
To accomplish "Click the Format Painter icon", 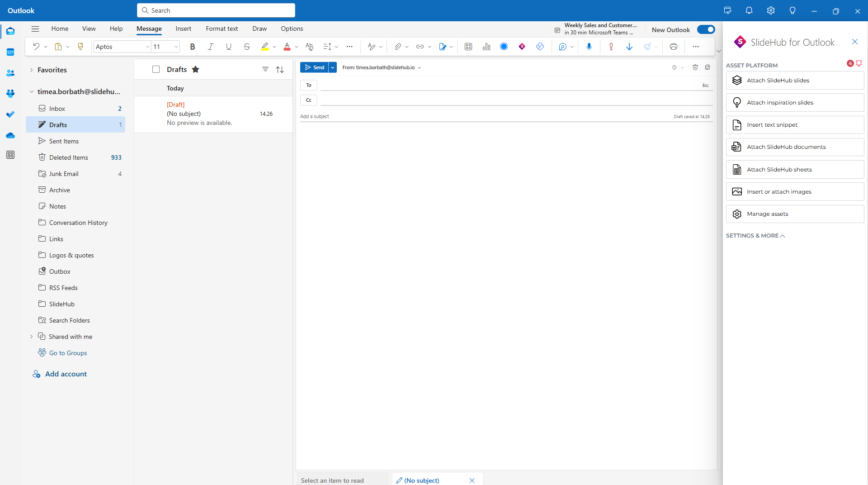I will [80, 47].
